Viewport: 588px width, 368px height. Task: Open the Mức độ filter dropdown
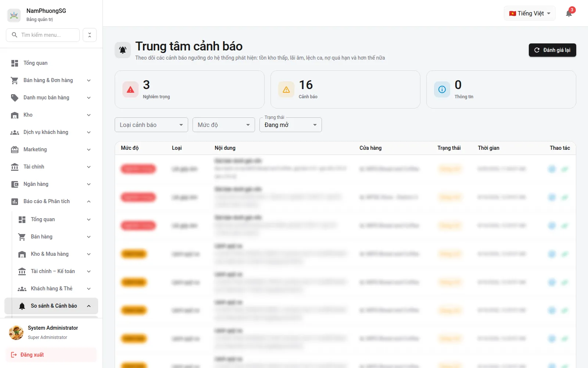(x=224, y=125)
